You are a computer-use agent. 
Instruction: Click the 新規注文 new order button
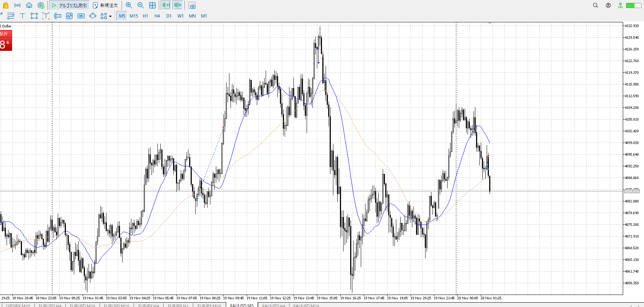(x=105, y=5)
